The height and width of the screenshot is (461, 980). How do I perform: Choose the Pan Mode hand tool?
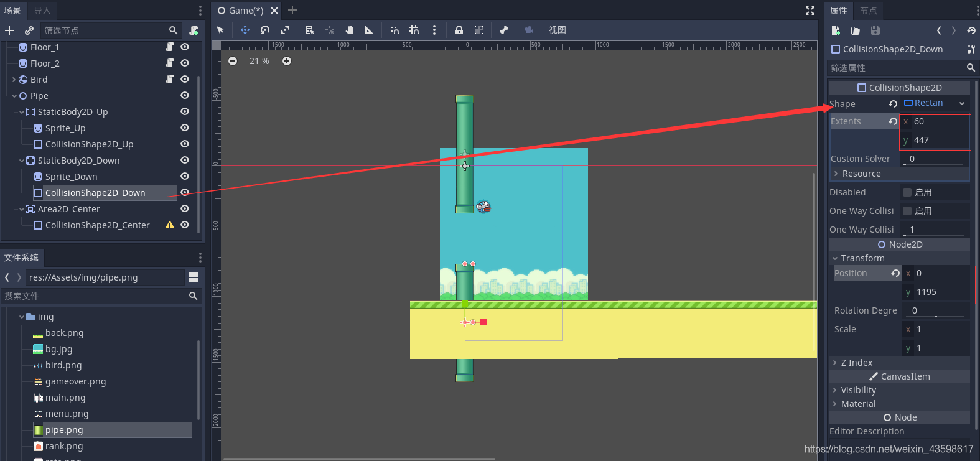tap(350, 30)
